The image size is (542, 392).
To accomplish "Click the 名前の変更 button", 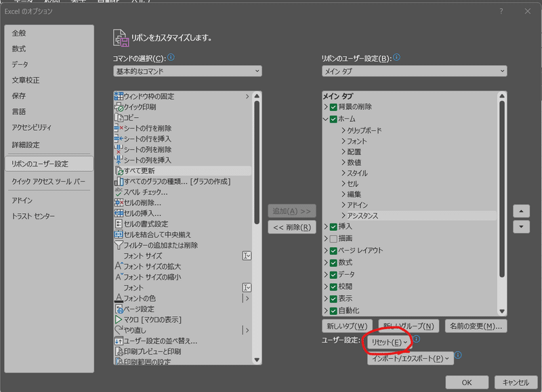I will click(476, 326).
